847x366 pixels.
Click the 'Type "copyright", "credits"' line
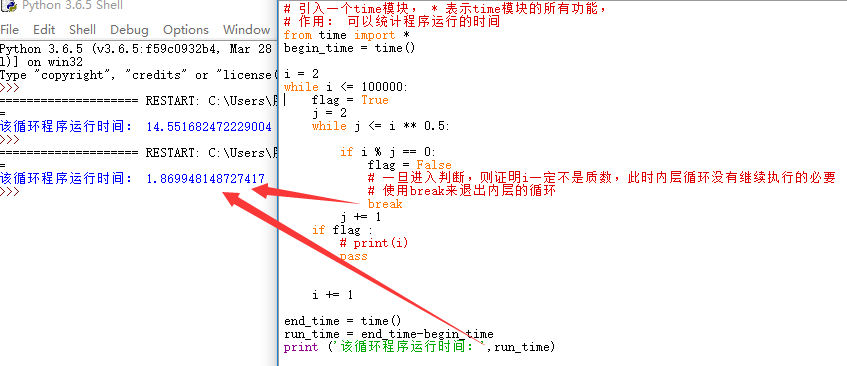point(138,75)
